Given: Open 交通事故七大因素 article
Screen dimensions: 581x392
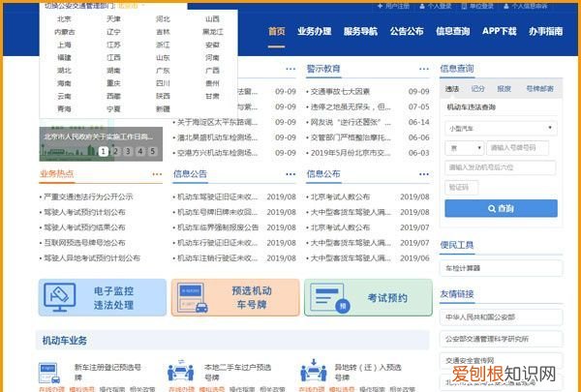Looking at the screenshot, I should pos(340,92).
